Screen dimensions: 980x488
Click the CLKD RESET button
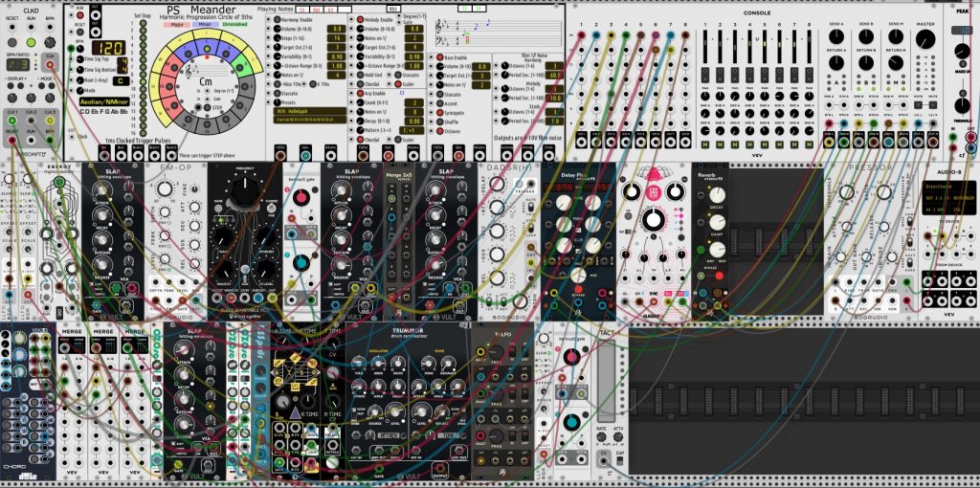pyautogui.click(x=11, y=42)
